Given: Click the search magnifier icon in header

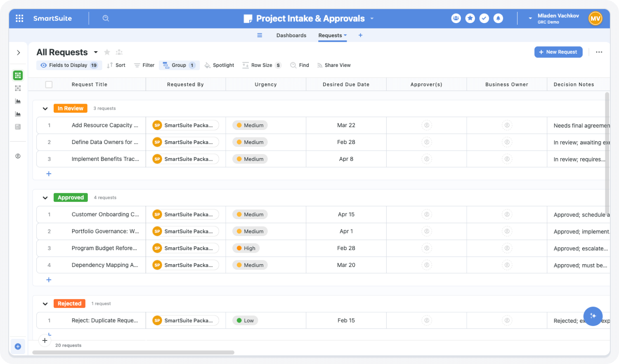Looking at the screenshot, I should tap(106, 18).
